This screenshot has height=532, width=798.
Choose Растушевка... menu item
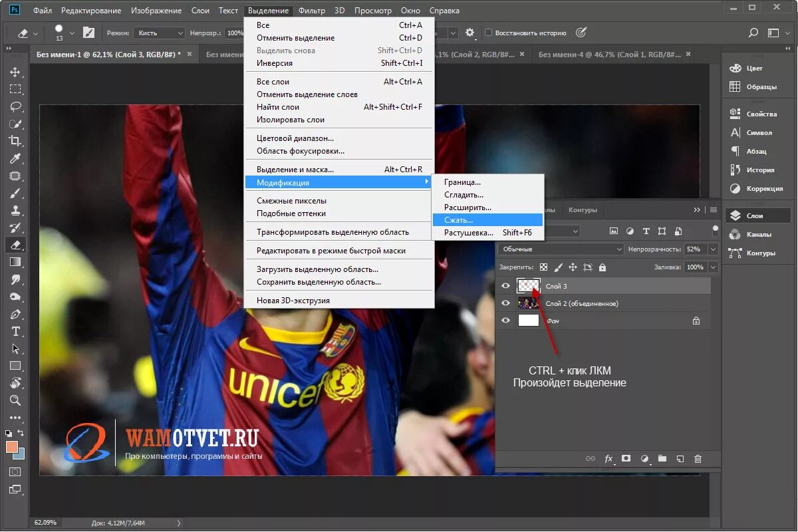pyautogui.click(x=487, y=233)
